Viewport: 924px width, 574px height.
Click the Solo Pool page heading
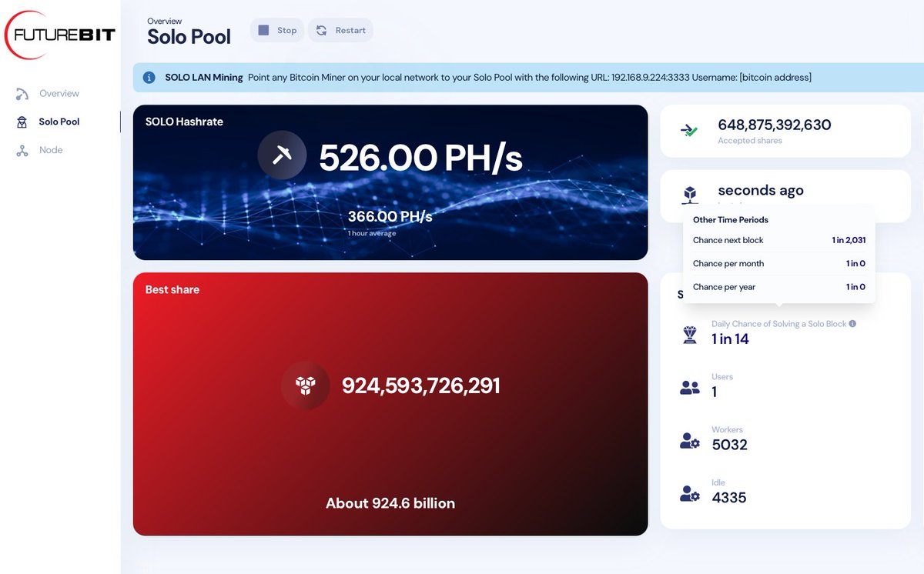pyautogui.click(x=189, y=36)
